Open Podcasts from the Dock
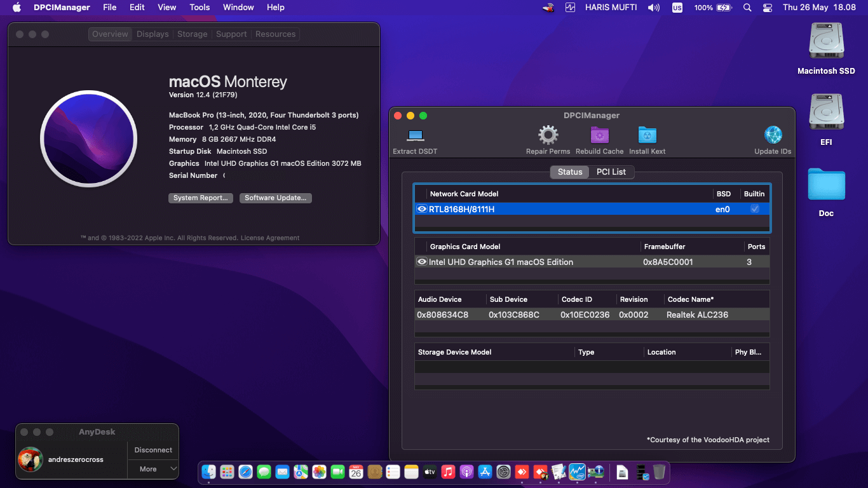The width and height of the screenshot is (868, 488). (466, 471)
